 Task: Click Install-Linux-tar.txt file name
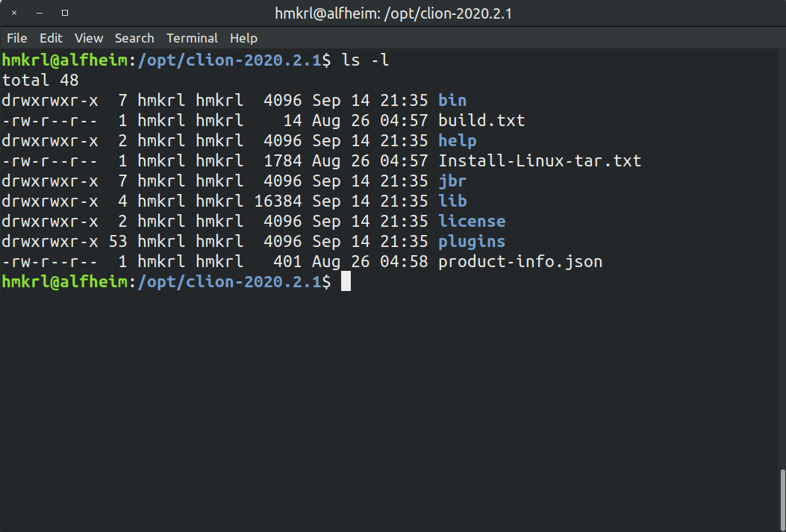[540, 161]
